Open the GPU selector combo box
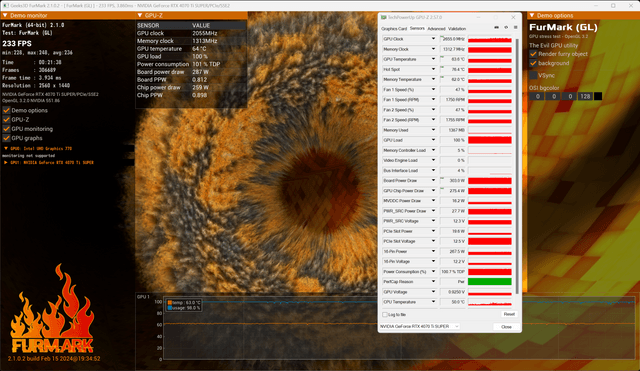This screenshot has width=640, height=371. pyautogui.click(x=420, y=327)
